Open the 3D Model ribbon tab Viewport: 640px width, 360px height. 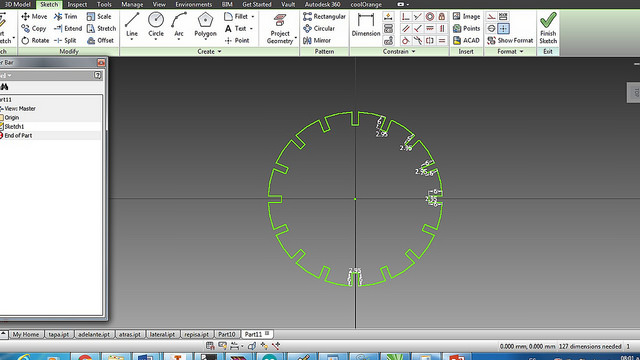18,4
